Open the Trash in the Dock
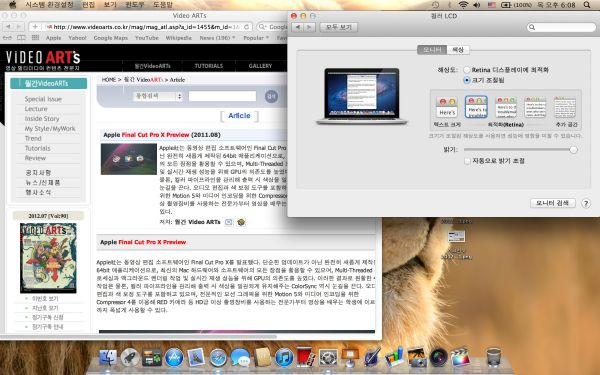This screenshot has height=375, width=600. tap(494, 358)
